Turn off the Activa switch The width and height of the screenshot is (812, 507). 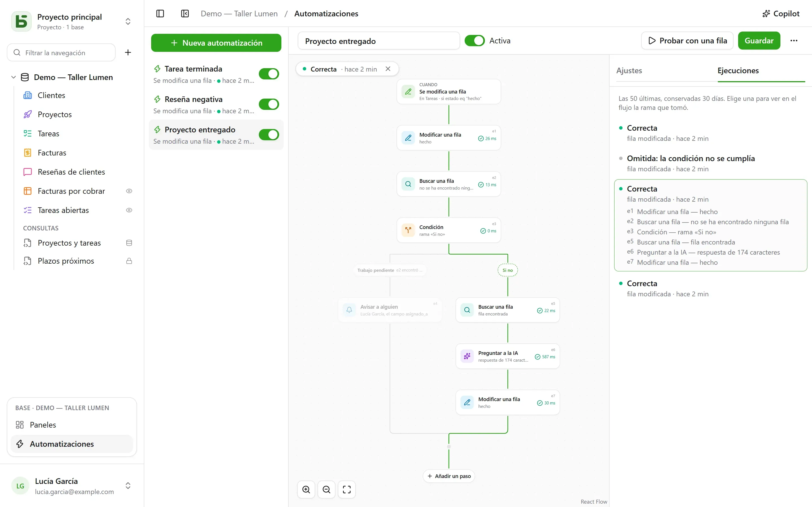click(x=475, y=41)
